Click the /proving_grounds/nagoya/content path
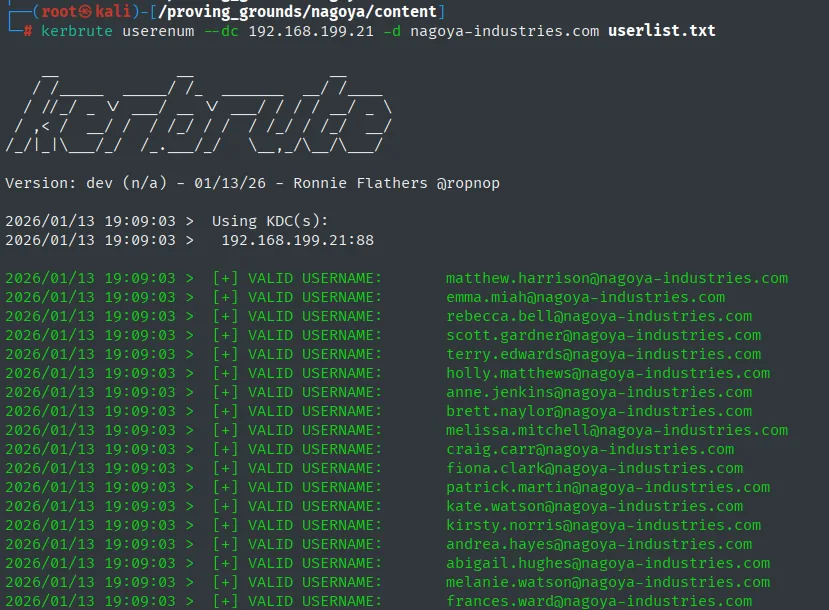 click(298, 12)
